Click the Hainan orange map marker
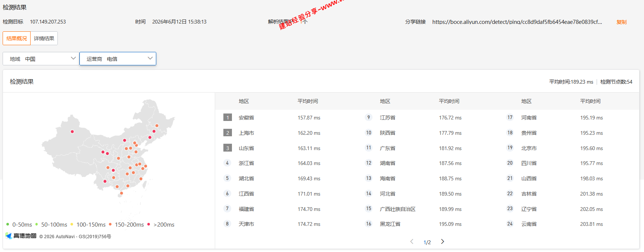The width and height of the screenshot is (644, 252). pos(122,193)
